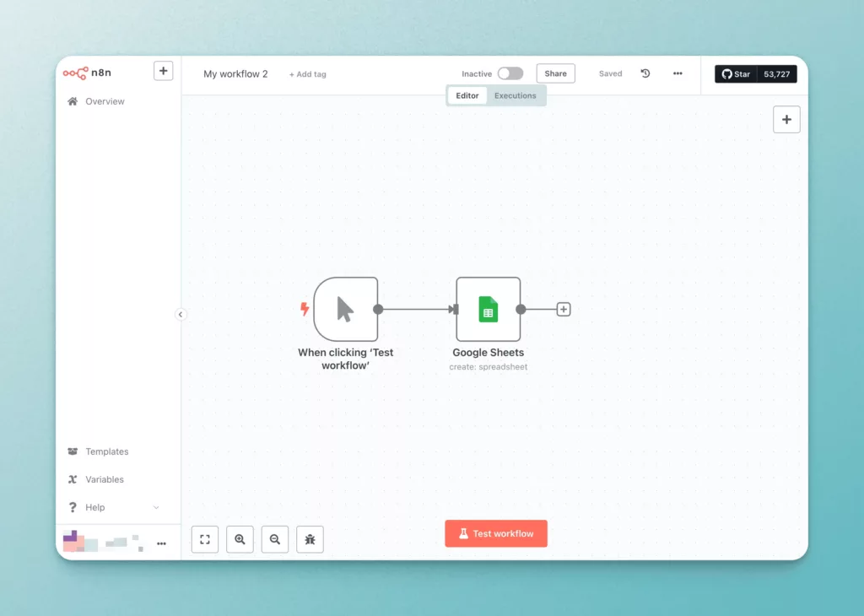This screenshot has height=616, width=864.
Task: Fit the canvas to view
Action: pos(205,539)
